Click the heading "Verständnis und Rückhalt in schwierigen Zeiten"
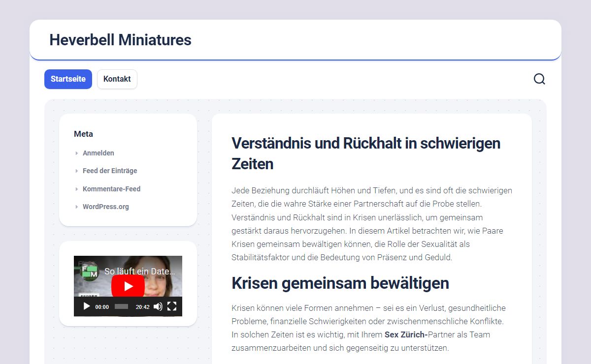 (366, 153)
